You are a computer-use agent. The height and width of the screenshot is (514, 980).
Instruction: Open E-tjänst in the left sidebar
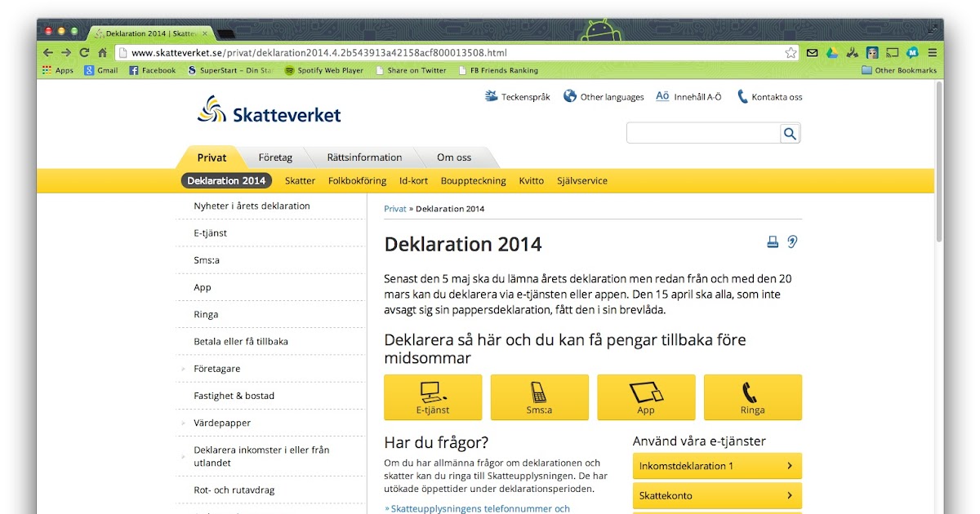click(210, 233)
